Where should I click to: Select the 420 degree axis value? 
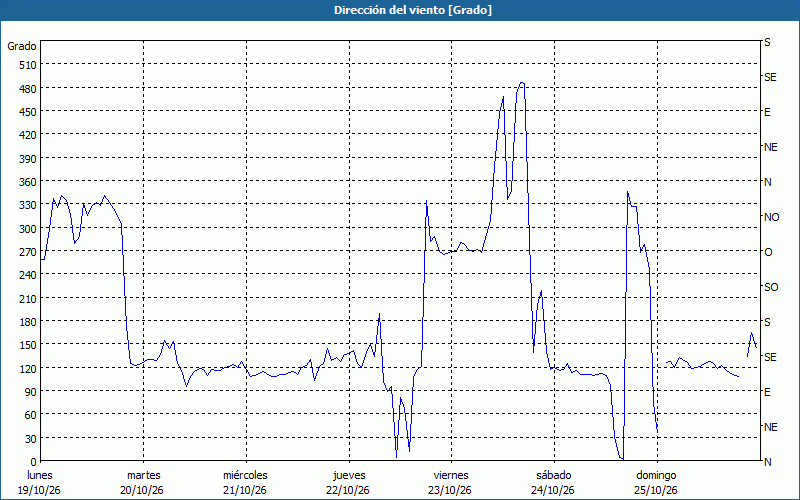(x=27, y=135)
